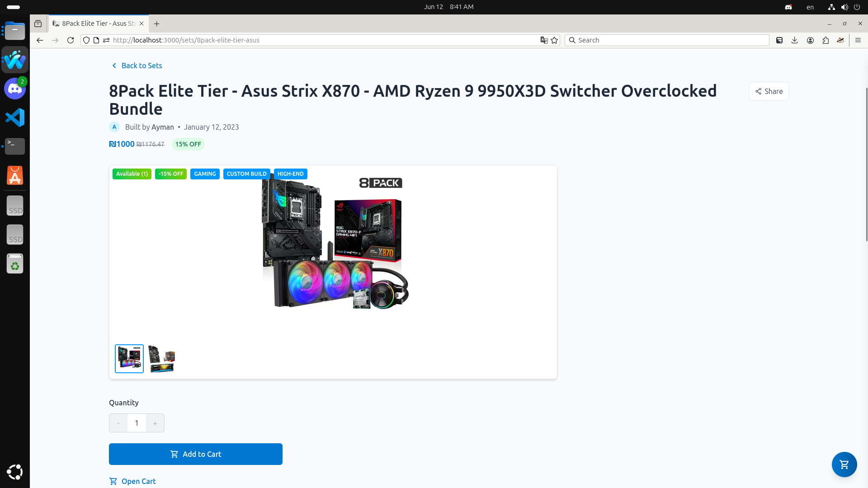868x488 pixels.
Task: Click the Available (1) badge
Action: click(132, 174)
